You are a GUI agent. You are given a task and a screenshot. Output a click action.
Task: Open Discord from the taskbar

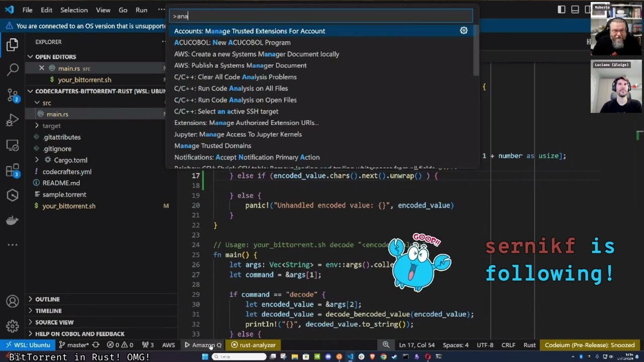tap(328, 357)
